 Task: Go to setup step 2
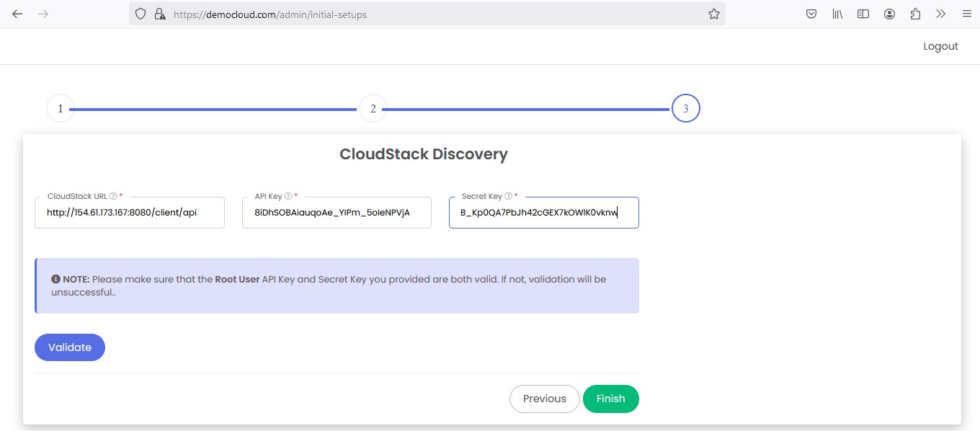coord(373,109)
